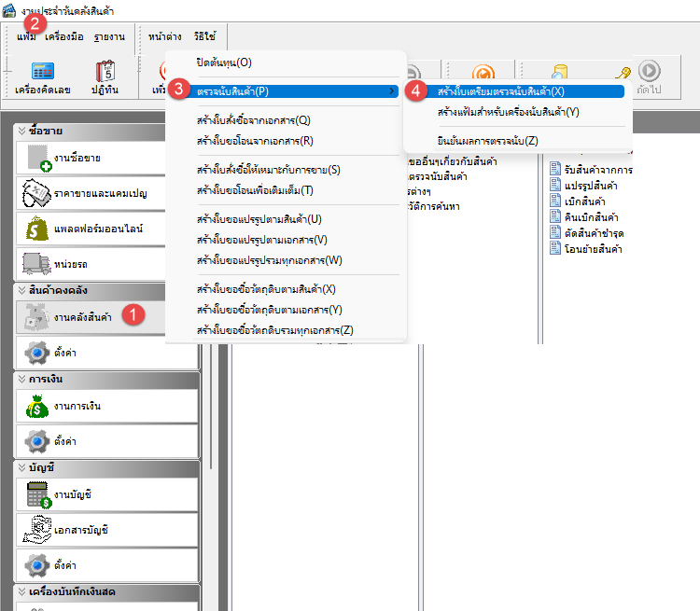Viewport: 700px width, 611px height.
Task: Choose ปิดต้นทุน(O) from the menu
Action: pos(223,62)
